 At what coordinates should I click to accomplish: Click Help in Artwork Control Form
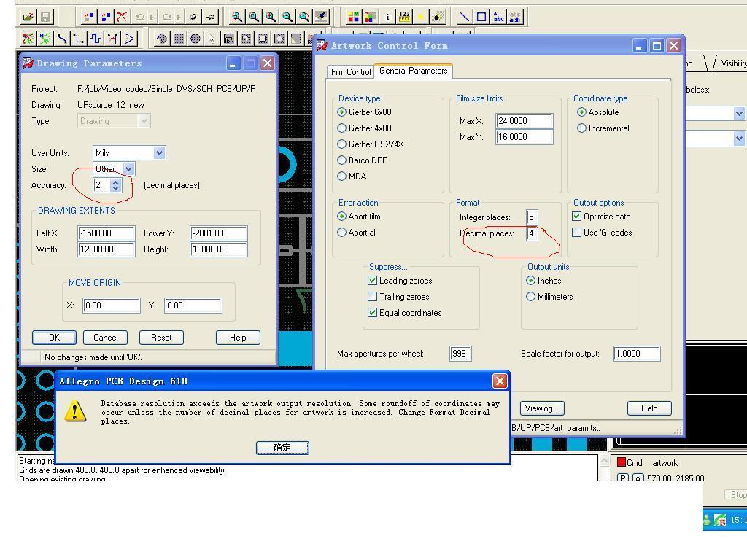[649, 408]
